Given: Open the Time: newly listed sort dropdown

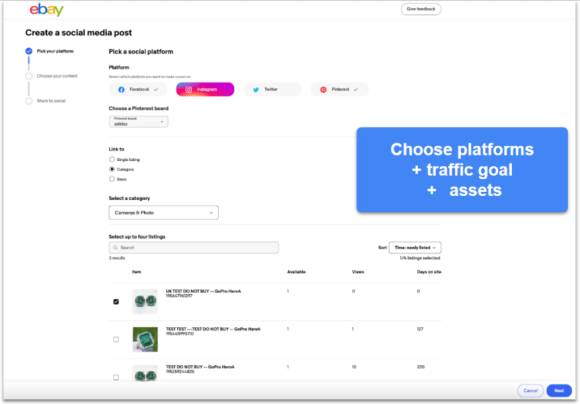Looking at the screenshot, I should 415,248.
